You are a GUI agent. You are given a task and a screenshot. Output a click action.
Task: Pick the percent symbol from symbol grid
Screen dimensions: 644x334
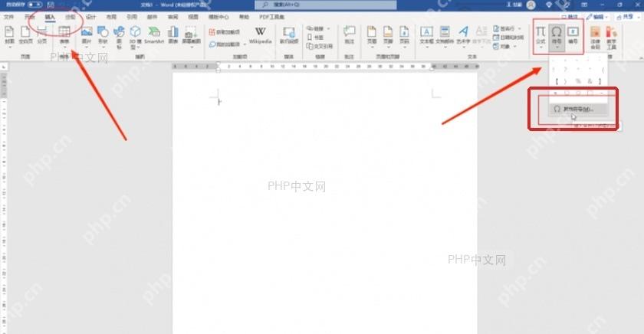[x=578, y=81]
